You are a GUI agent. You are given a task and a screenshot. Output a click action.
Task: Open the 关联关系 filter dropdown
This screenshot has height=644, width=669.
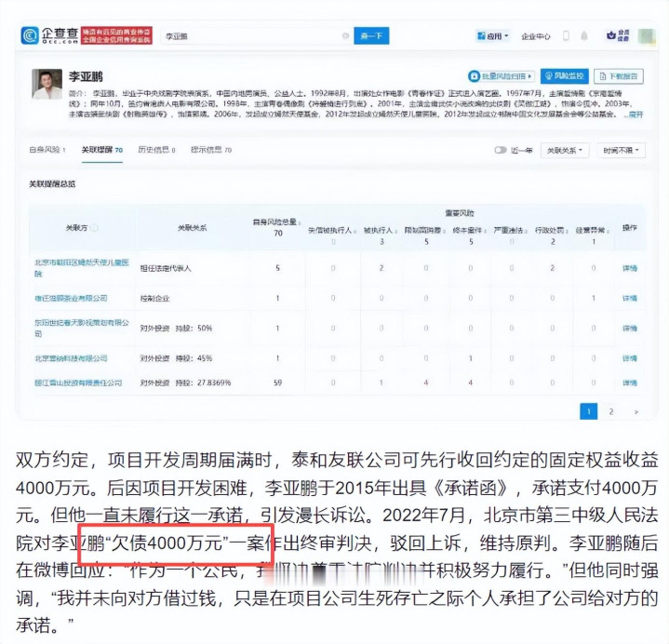tap(565, 150)
